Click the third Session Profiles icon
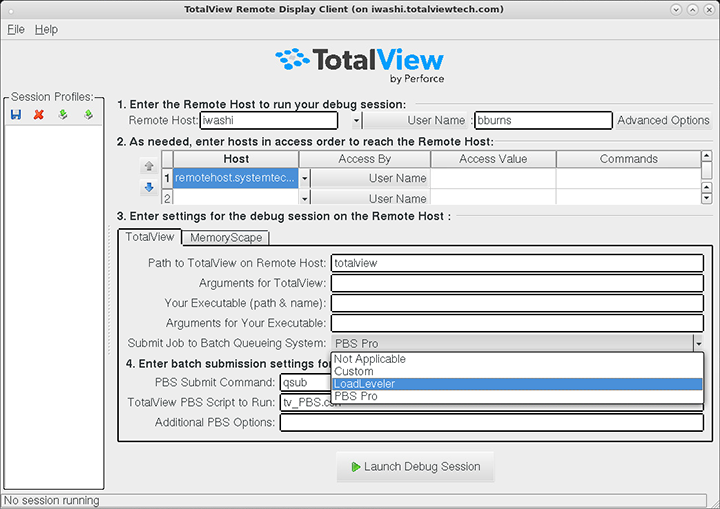 click(x=63, y=115)
